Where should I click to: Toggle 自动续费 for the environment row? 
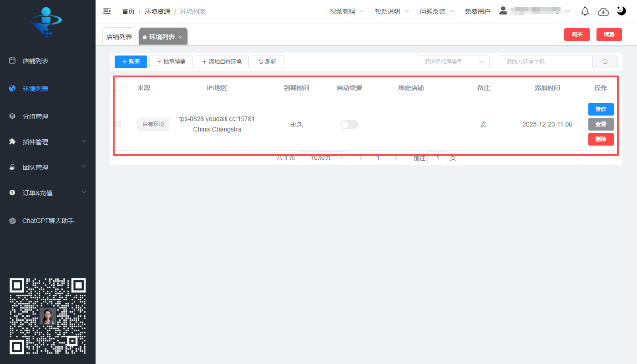coord(349,124)
